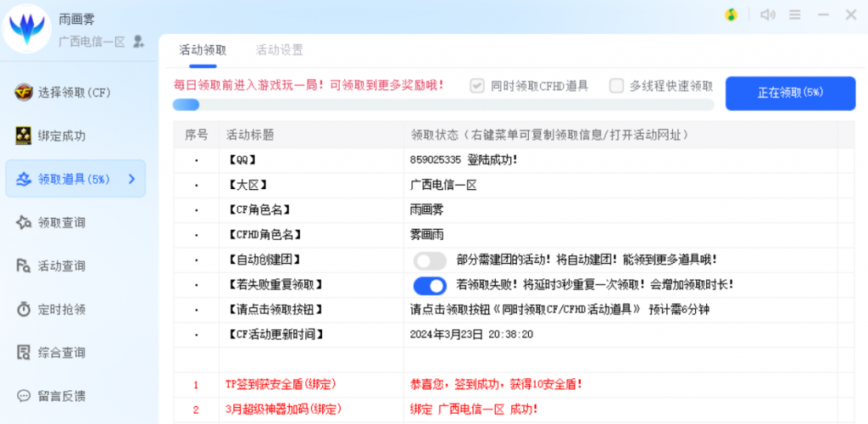
Task: Click the icon beside 绑定成功
Action: (23, 136)
